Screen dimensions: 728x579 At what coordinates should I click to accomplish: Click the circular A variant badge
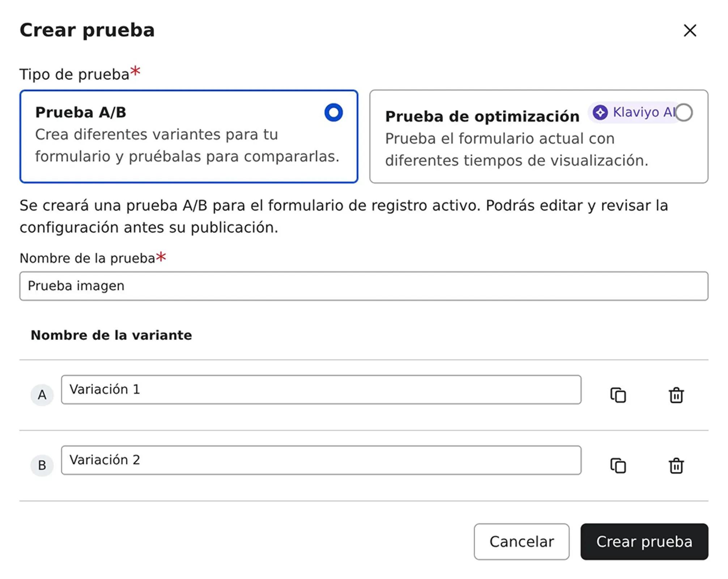click(x=42, y=395)
